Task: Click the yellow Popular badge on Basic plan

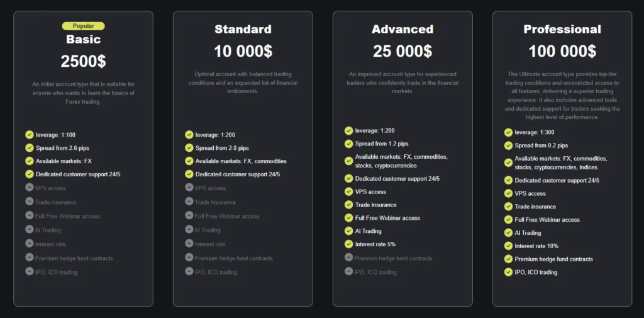Action: (83, 26)
